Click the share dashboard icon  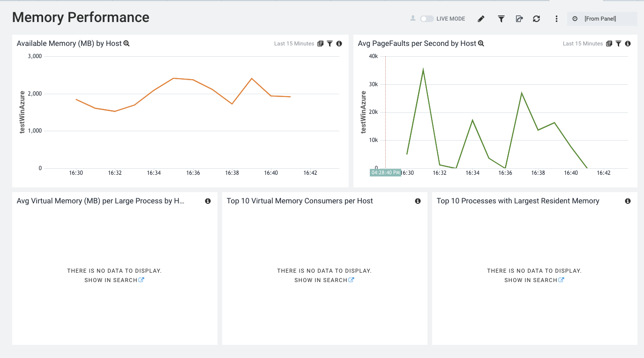click(519, 19)
